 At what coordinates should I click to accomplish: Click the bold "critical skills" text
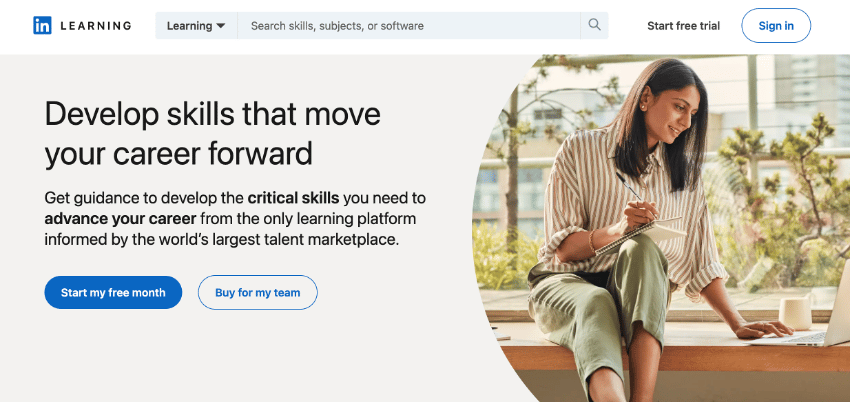pos(293,198)
